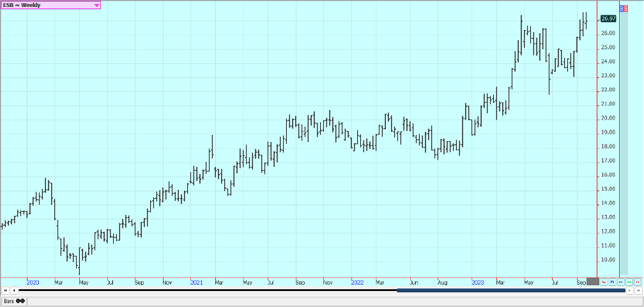This screenshot has width=644, height=307.
Task: Click the Aug label on time axis
Action: tap(443, 283)
